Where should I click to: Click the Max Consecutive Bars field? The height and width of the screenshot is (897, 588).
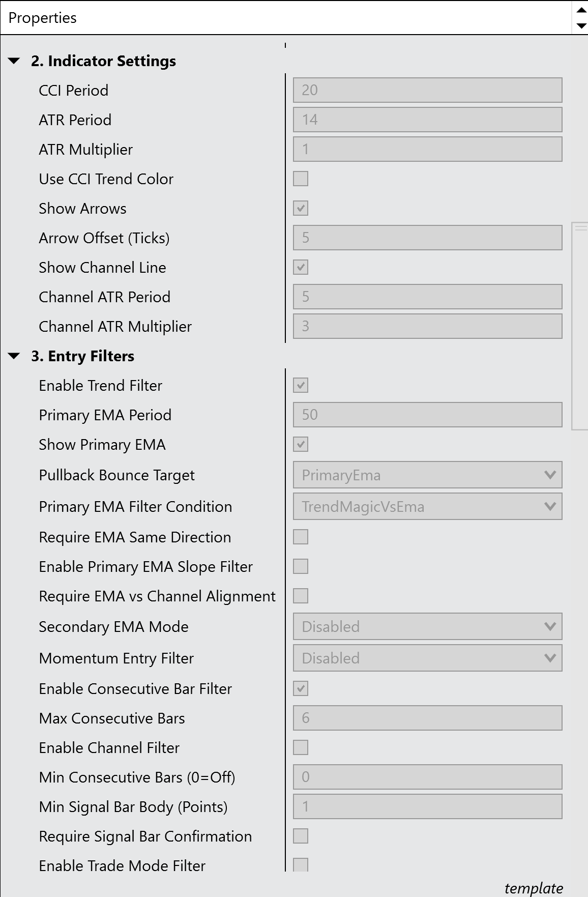pos(427,718)
